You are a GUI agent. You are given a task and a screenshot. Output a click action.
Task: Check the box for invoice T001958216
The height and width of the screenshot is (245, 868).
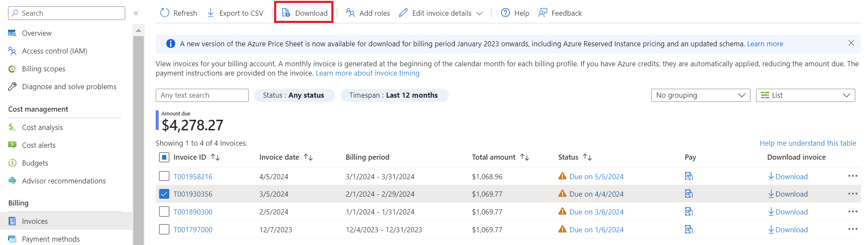click(164, 176)
